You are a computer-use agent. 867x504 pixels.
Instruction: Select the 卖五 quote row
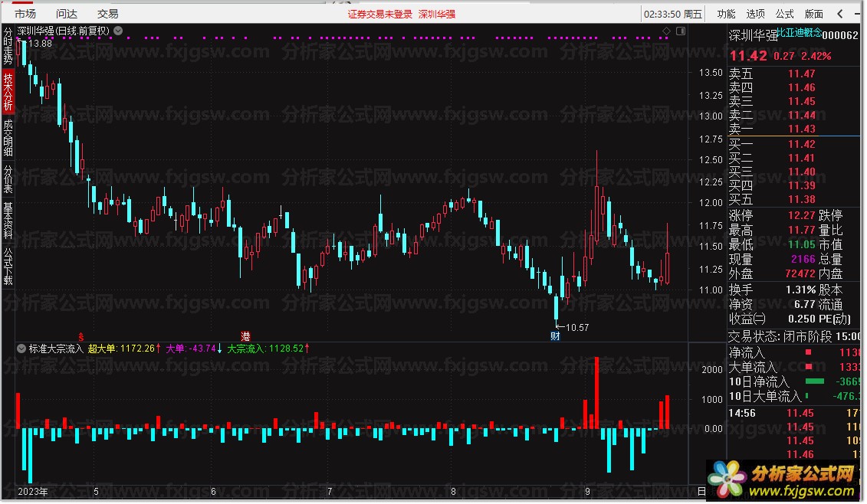[793, 74]
